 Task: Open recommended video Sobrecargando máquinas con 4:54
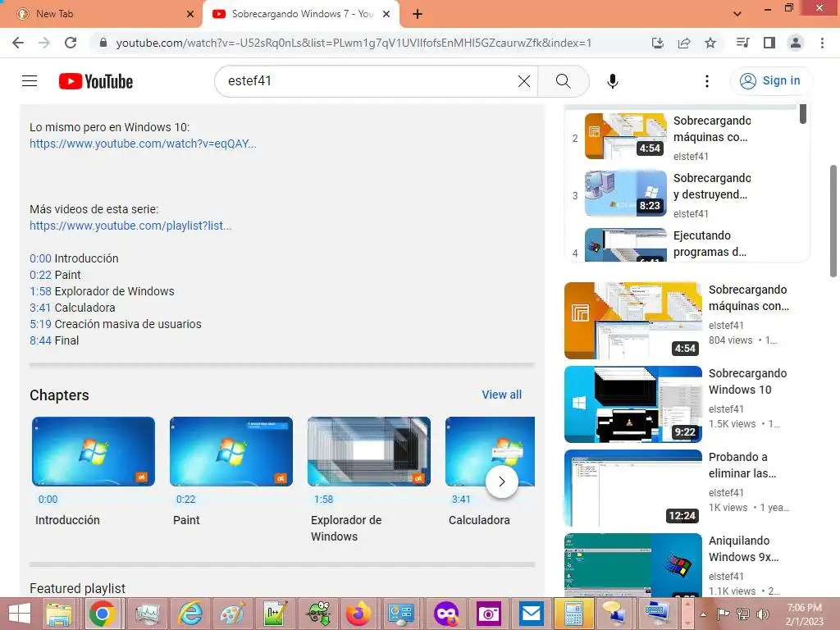coord(633,321)
